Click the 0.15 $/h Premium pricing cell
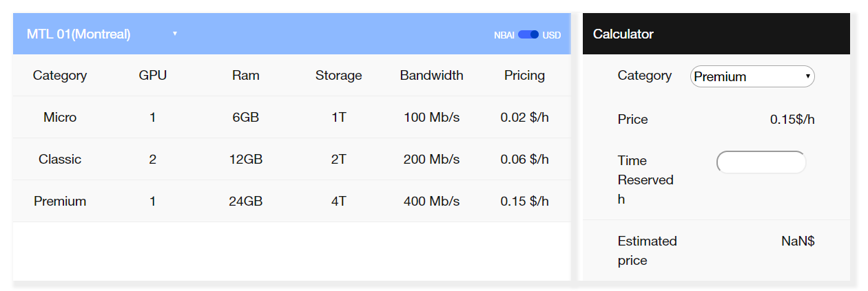868x291 pixels. (x=524, y=201)
